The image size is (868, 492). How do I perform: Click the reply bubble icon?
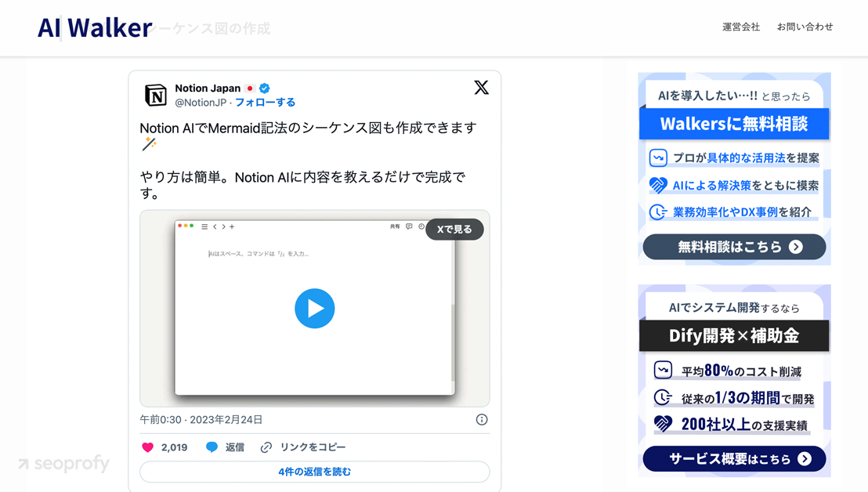pos(212,447)
